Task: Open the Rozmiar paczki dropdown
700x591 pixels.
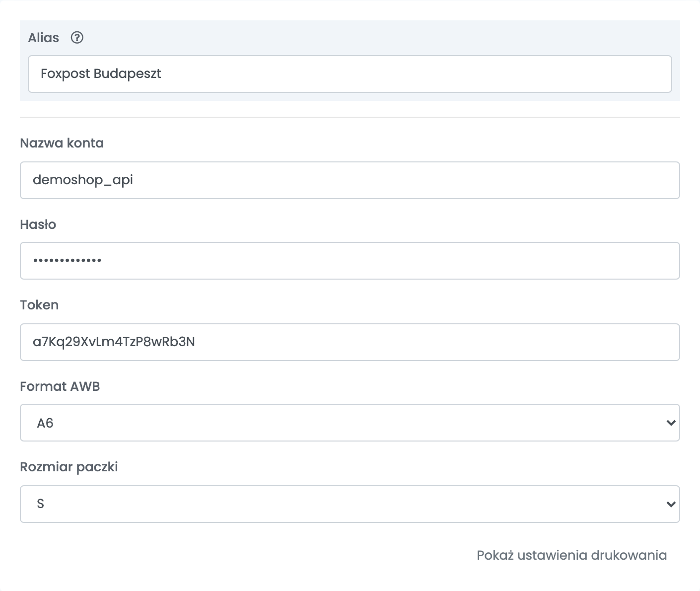Action: point(350,504)
